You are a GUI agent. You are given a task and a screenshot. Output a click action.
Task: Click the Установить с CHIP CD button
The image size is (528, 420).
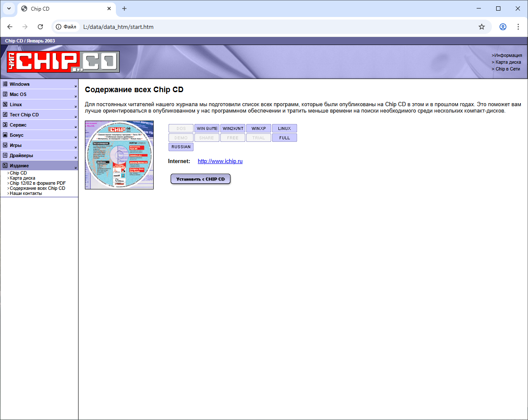[x=201, y=179]
